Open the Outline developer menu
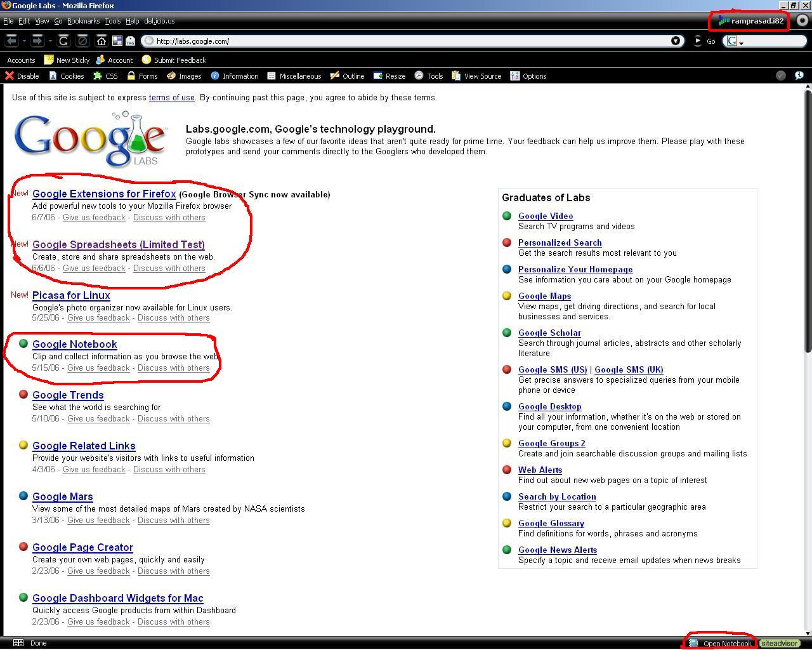Image resolution: width=812 pixels, height=650 pixels. [x=347, y=76]
